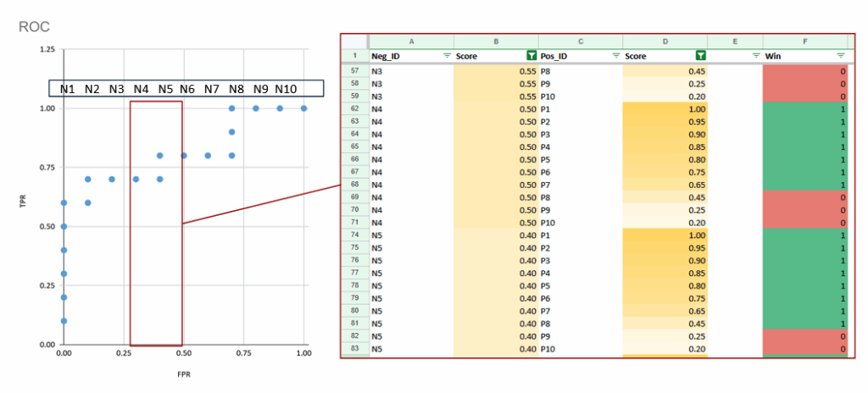This screenshot has height=393, width=868.
Task: Click the 0.40 score in row 77
Action: (x=496, y=273)
